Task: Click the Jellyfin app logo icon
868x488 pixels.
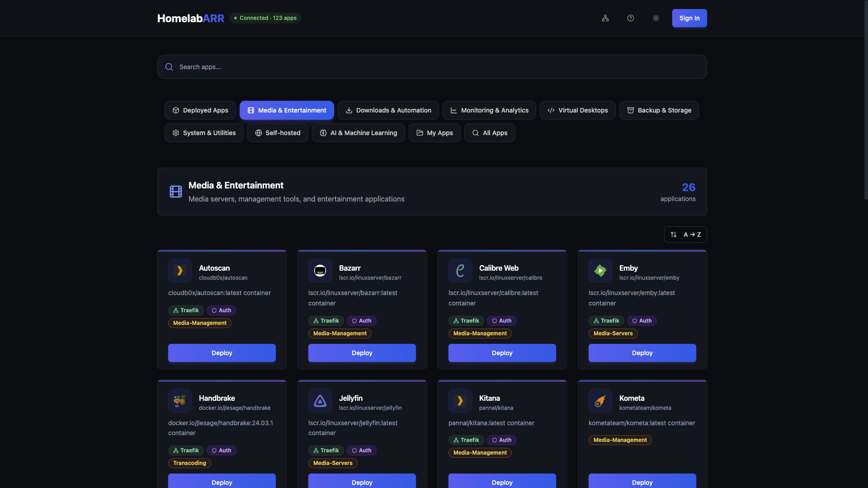Action: [320, 401]
